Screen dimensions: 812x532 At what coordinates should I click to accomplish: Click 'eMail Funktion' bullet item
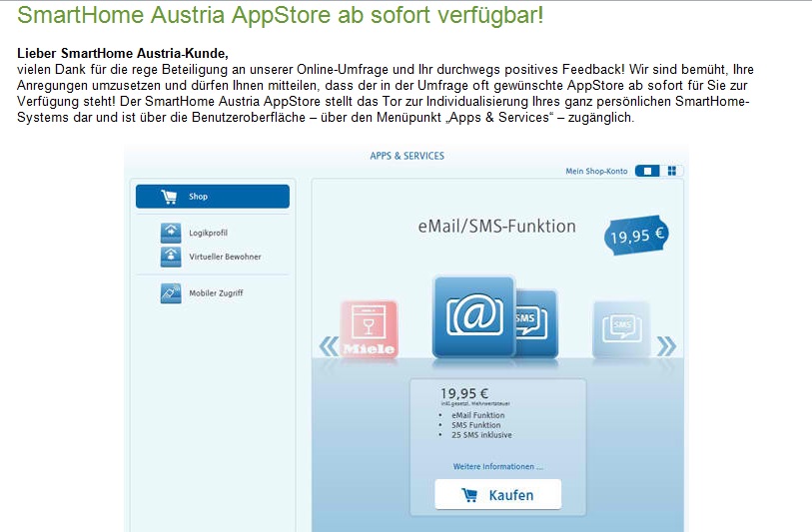coord(478,415)
